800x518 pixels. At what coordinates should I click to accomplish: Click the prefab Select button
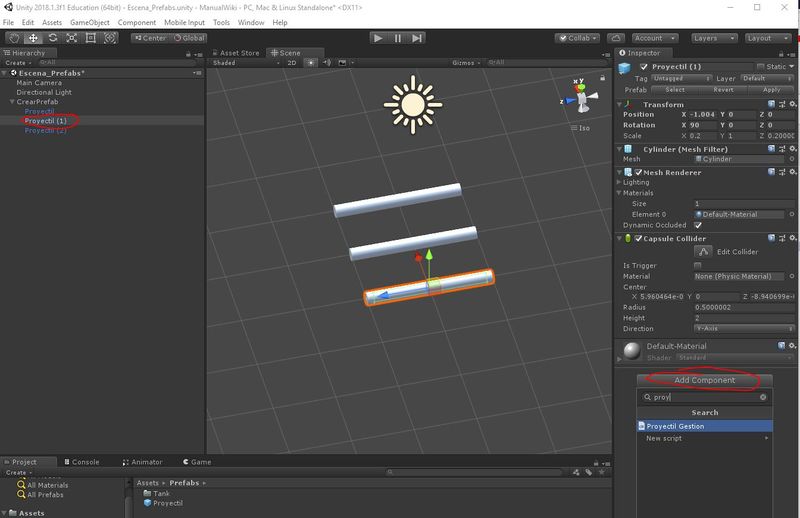point(674,90)
